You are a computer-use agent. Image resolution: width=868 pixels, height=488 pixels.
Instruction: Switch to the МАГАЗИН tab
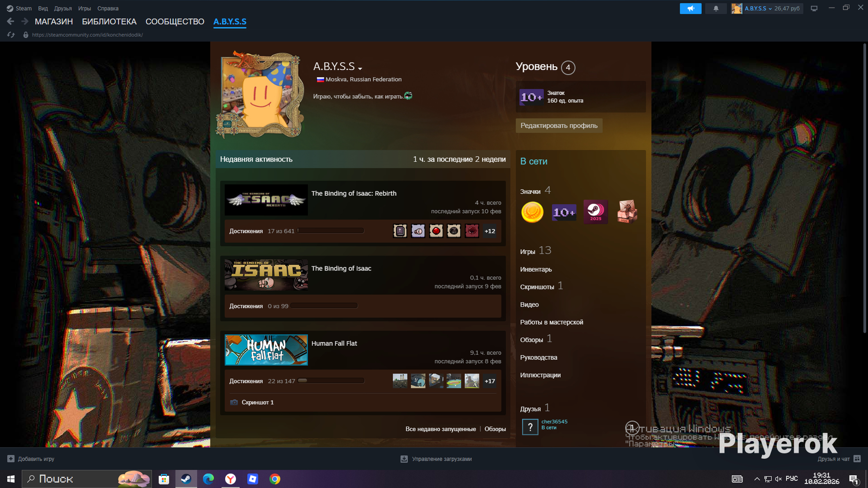point(54,21)
